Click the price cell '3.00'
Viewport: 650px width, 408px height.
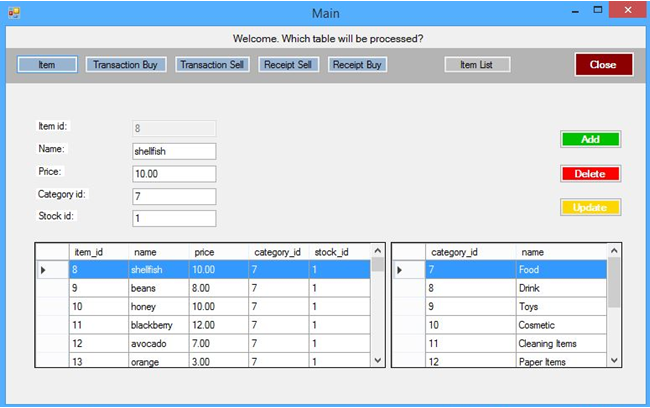tap(218, 361)
